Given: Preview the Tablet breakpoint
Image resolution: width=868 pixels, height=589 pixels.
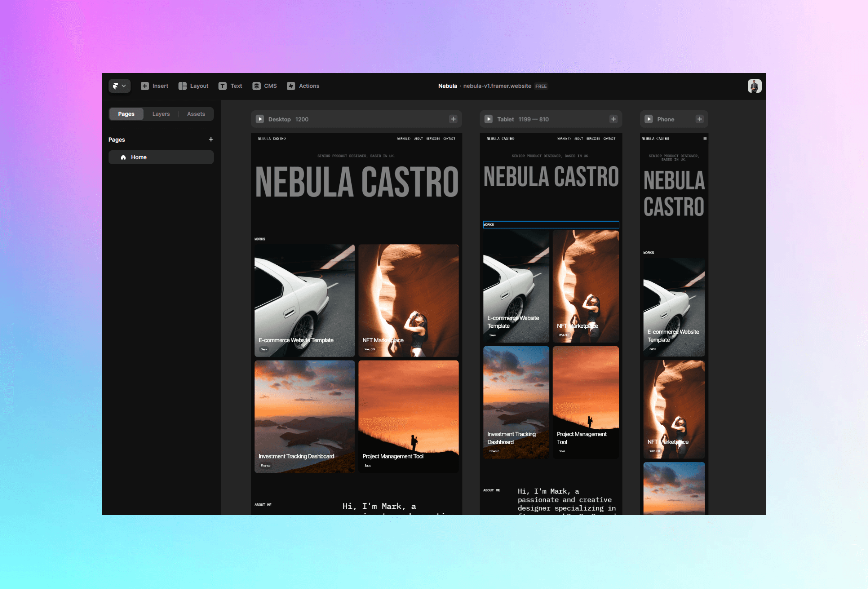Looking at the screenshot, I should pos(489,119).
